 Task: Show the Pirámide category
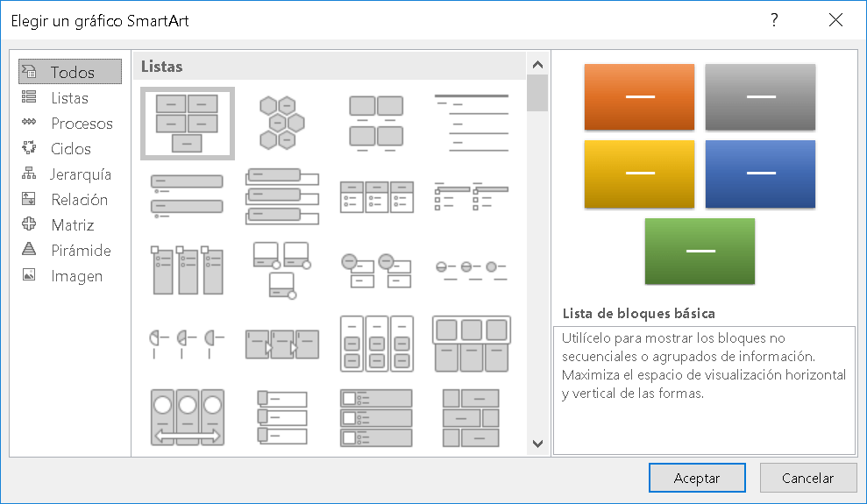click(70, 251)
